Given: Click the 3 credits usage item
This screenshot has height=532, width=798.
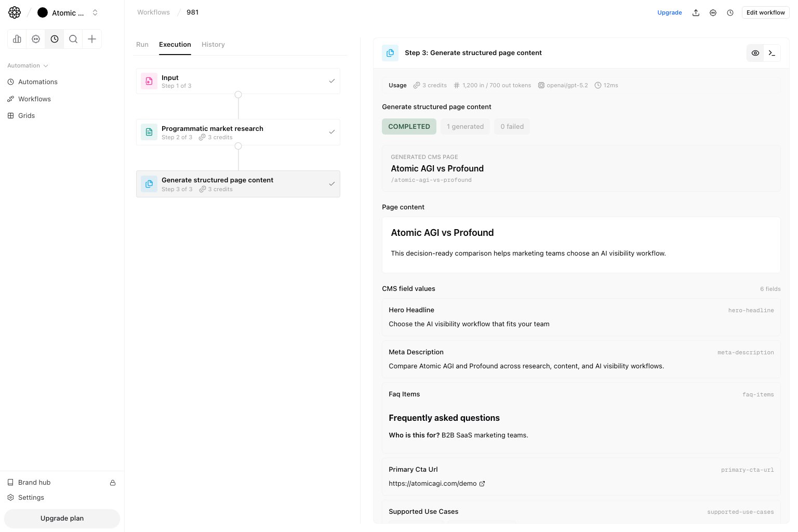Looking at the screenshot, I should tap(430, 85).
